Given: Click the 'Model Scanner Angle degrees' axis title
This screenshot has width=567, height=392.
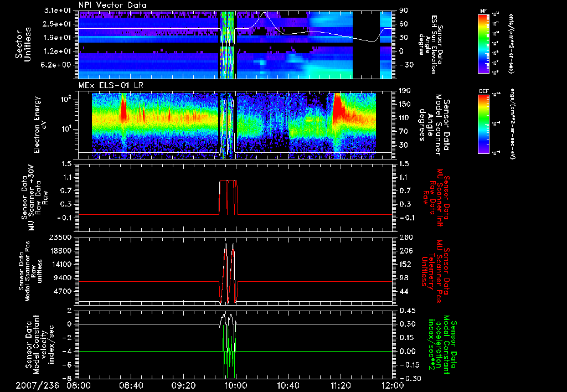Looking at the screenshot, I should point(434,125).
